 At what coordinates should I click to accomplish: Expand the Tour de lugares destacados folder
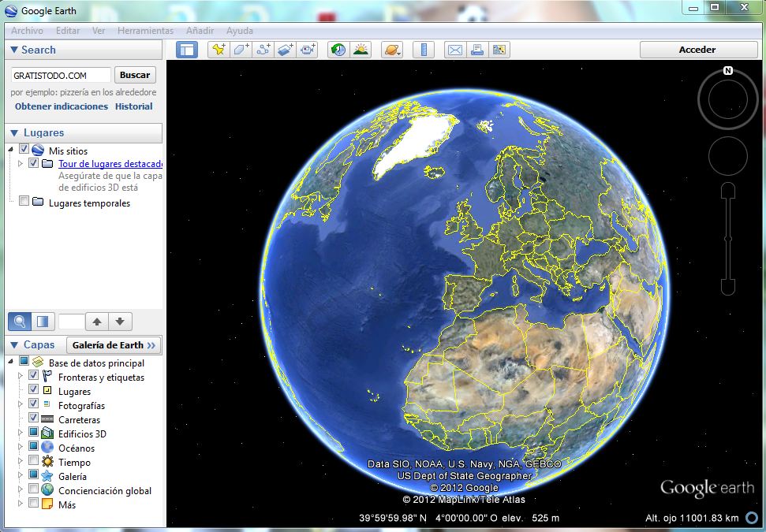pyautogui.click(x=20, y=163)
